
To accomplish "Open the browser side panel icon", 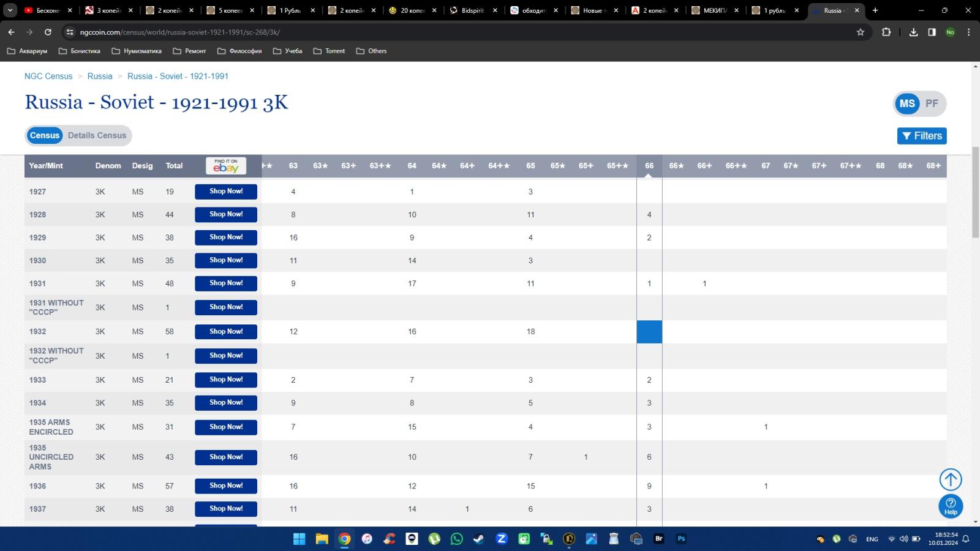I will click(x=932, y=32).
